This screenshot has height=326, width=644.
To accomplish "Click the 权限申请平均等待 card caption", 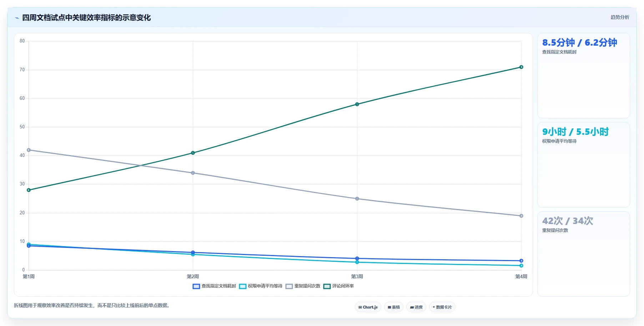I will (x=559, y=141).
